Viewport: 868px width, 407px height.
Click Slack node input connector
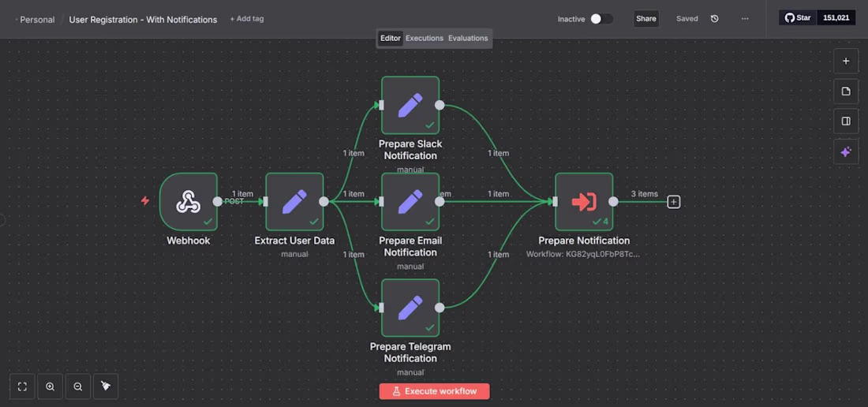point(381,105)
